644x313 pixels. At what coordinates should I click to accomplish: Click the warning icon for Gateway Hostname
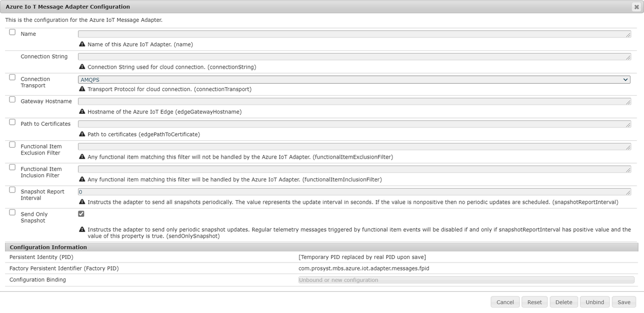pyautogui.click(x=82, y=111)
